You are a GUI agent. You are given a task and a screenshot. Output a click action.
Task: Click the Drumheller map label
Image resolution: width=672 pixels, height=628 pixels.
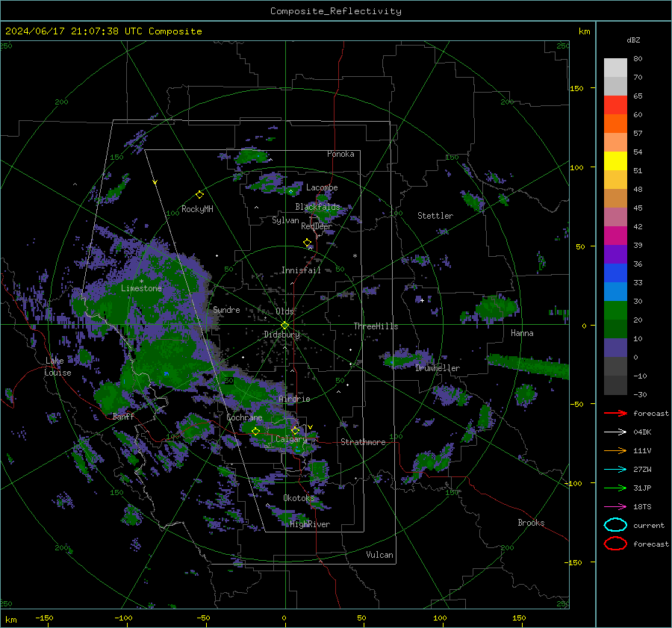(438, 368)
